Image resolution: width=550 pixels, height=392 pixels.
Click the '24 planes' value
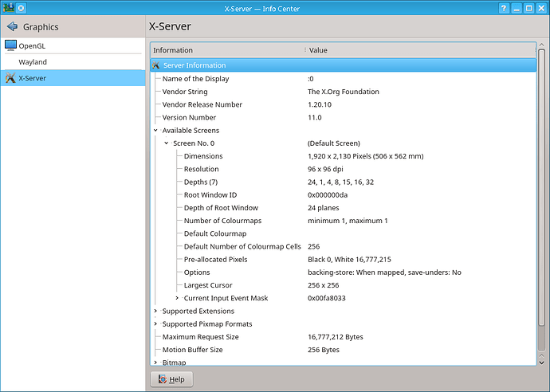click(324, 208)
